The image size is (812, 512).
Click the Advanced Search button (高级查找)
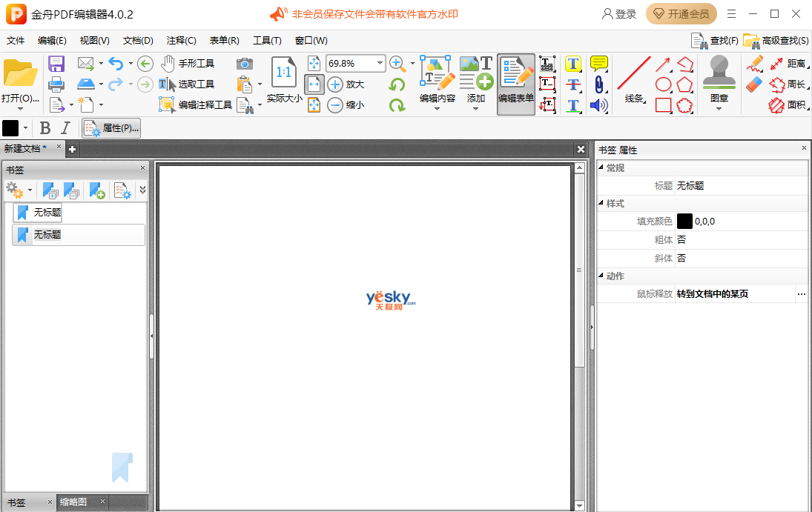[x=776, y=40]
